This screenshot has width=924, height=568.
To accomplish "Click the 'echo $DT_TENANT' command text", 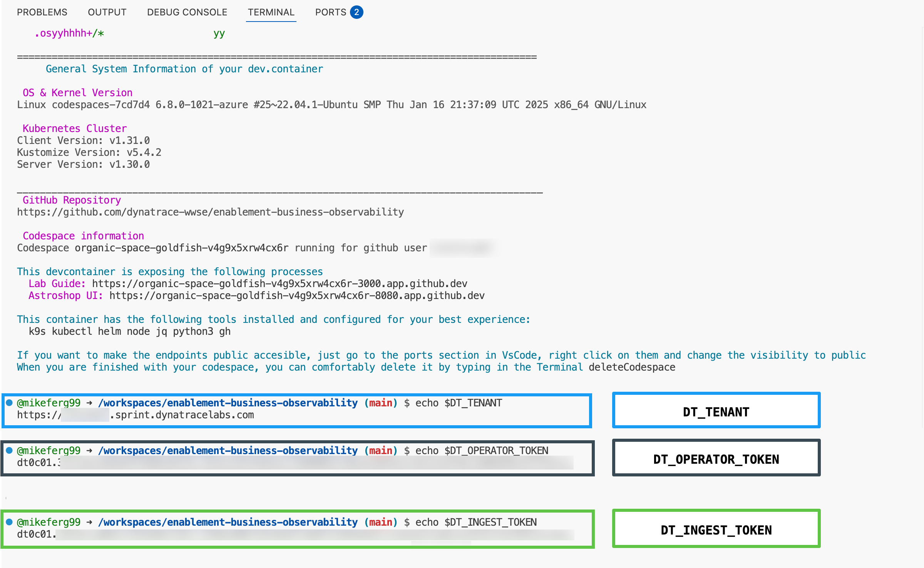I will coord(459,403).
